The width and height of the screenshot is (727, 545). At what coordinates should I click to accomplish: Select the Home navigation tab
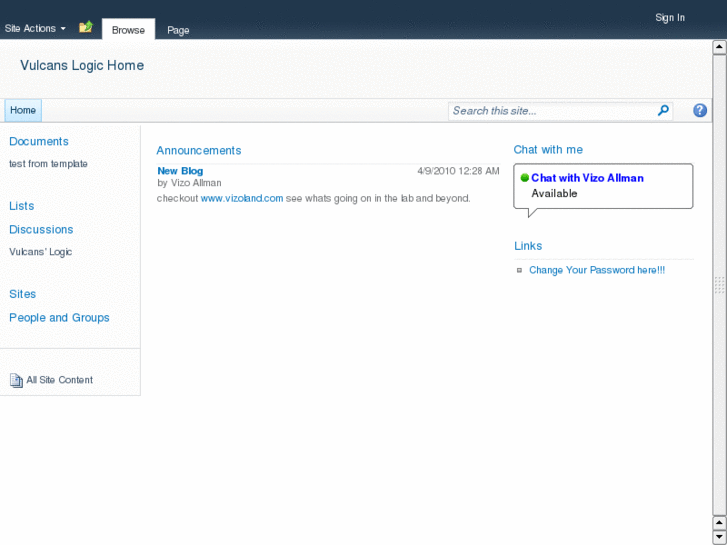[x=23, y=110]
